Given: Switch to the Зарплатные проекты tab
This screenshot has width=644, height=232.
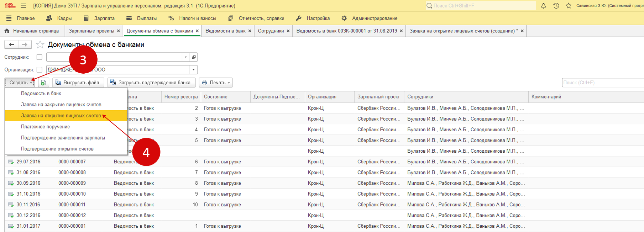Looking at the screenshot, I should [x=91, y=31].
